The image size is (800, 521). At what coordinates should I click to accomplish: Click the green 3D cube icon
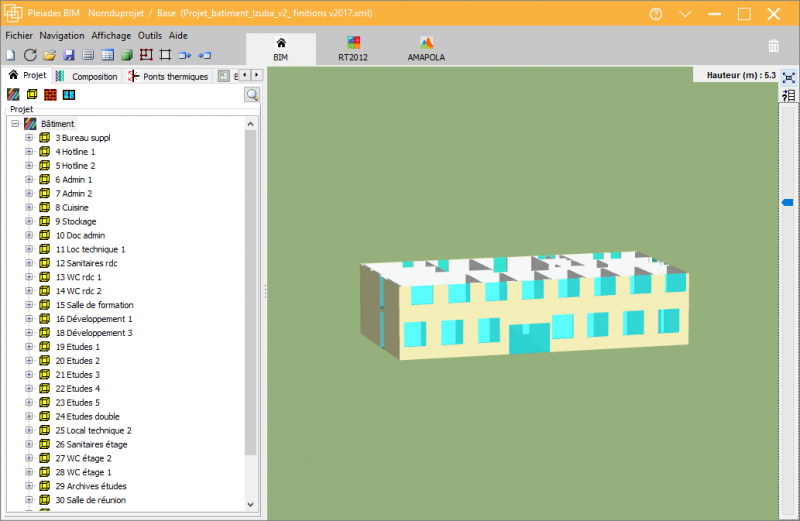pyautogui.click(x=127, y=55)
